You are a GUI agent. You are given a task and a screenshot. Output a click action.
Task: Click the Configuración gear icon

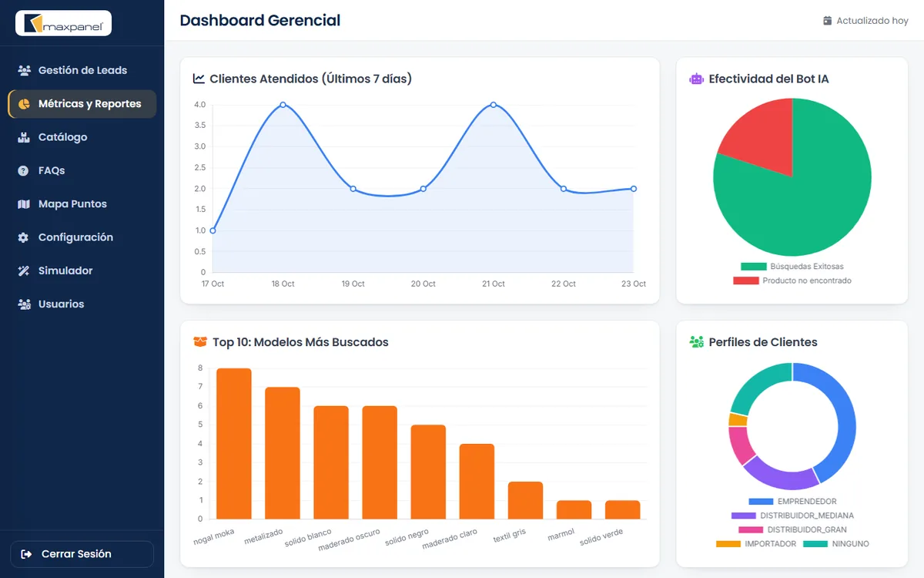(x=23, y=237)
